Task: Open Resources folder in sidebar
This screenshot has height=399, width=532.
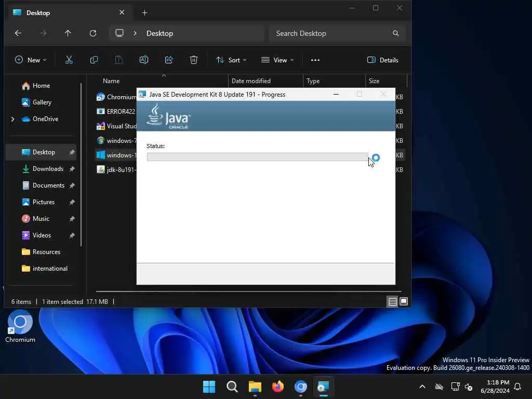Action: click(x=41, y=252)
